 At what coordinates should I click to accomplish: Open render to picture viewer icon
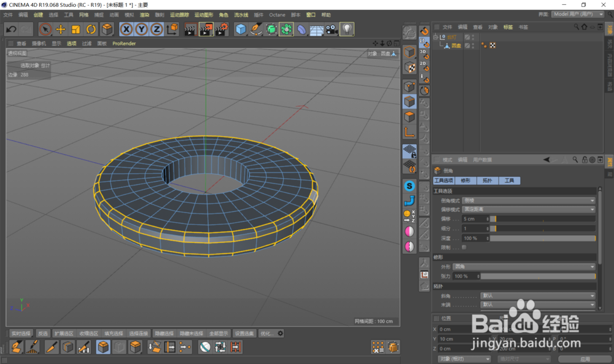(206, 29)
